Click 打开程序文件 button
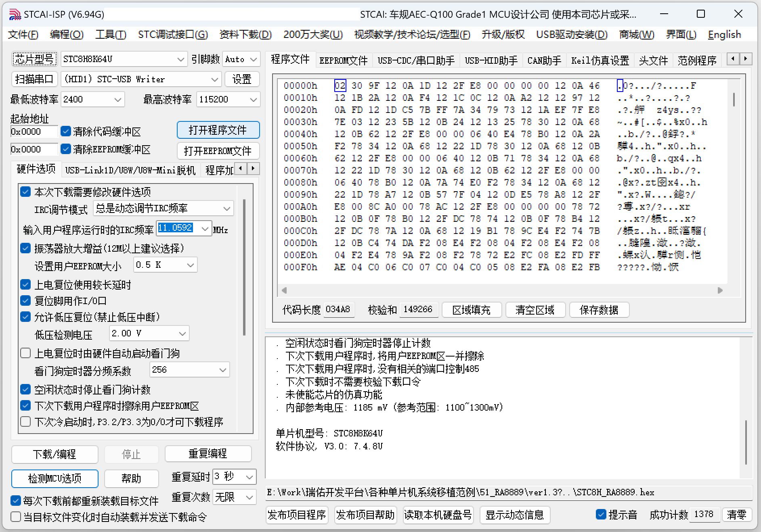 pos(218,130)
